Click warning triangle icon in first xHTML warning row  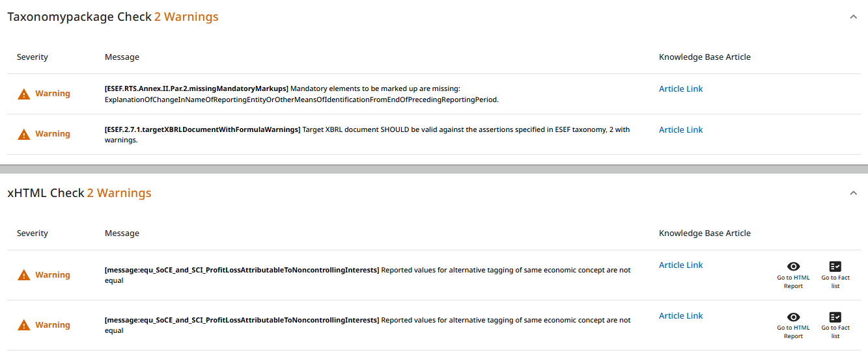click(x=24, y=275)
